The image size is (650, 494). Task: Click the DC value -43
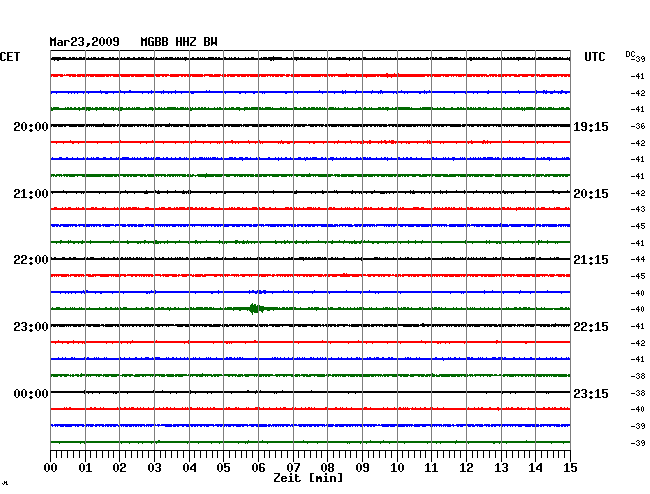(638, 209)
